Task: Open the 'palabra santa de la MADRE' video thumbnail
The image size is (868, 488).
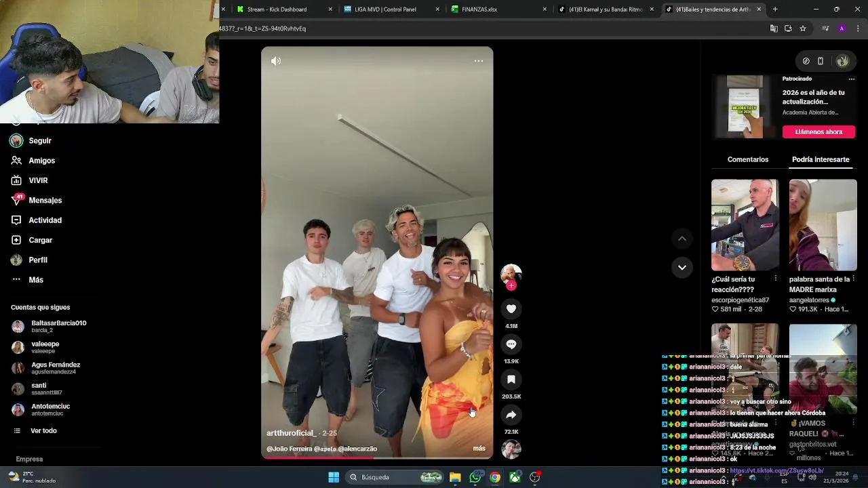Action: pos(823,225)
